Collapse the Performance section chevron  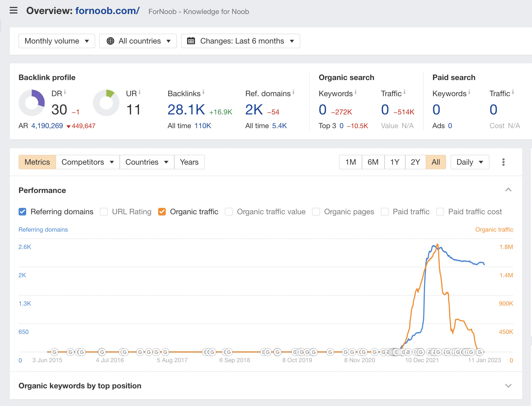[508, 190]
